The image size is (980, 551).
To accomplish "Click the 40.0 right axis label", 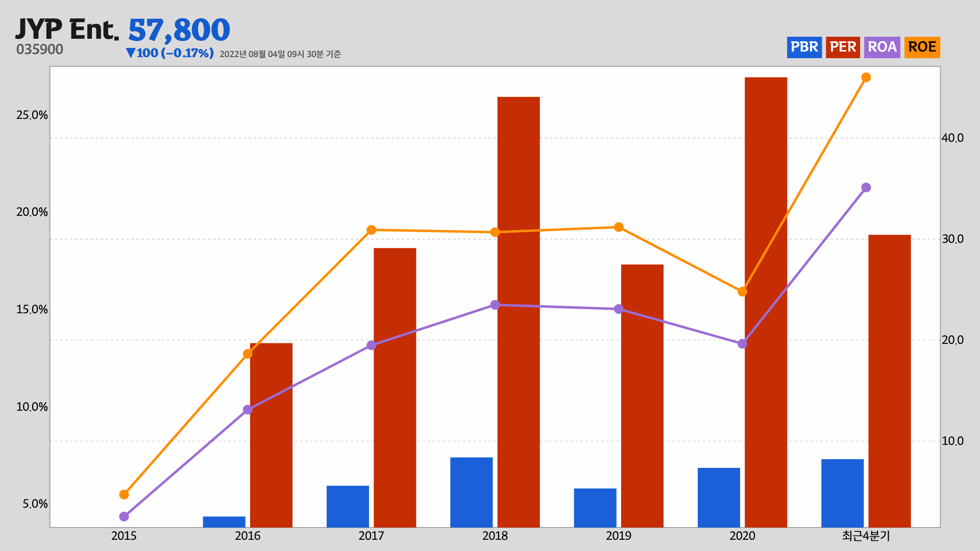I will (952, 138).
